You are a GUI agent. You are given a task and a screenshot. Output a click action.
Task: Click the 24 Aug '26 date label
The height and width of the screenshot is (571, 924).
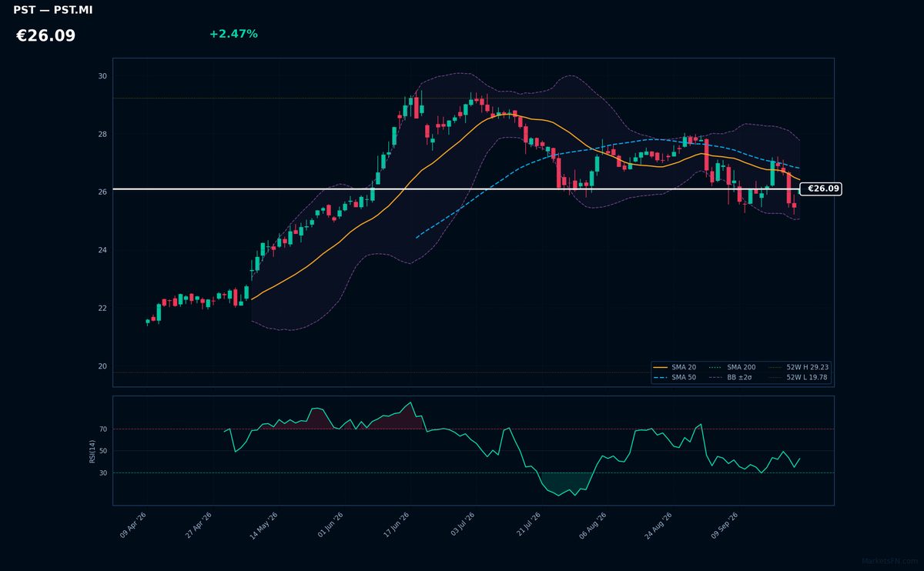coord(658,525)
